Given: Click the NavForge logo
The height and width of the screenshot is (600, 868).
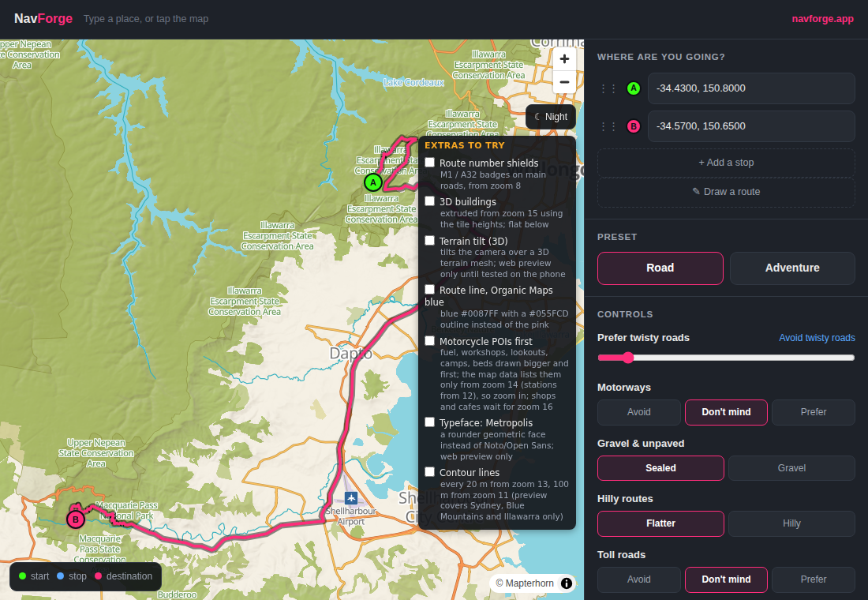Looking at the screenshot, I should coord(43,19).
